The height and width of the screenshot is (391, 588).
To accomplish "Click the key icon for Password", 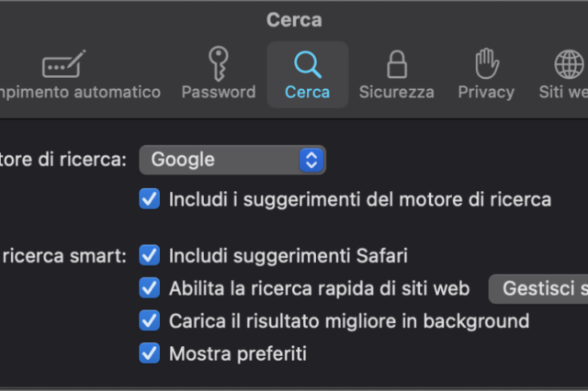I will (x=218, y=64).
